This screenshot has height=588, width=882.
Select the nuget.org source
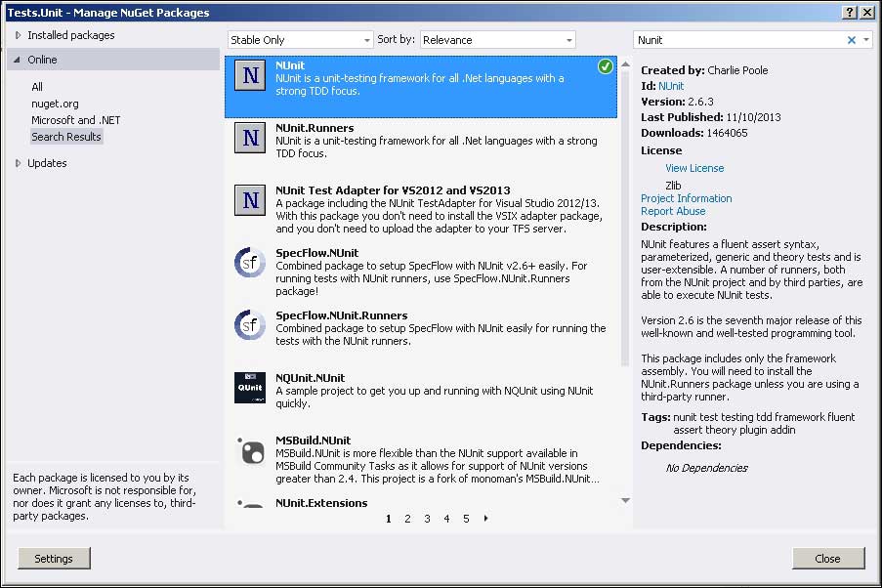(x=55, y=104)
